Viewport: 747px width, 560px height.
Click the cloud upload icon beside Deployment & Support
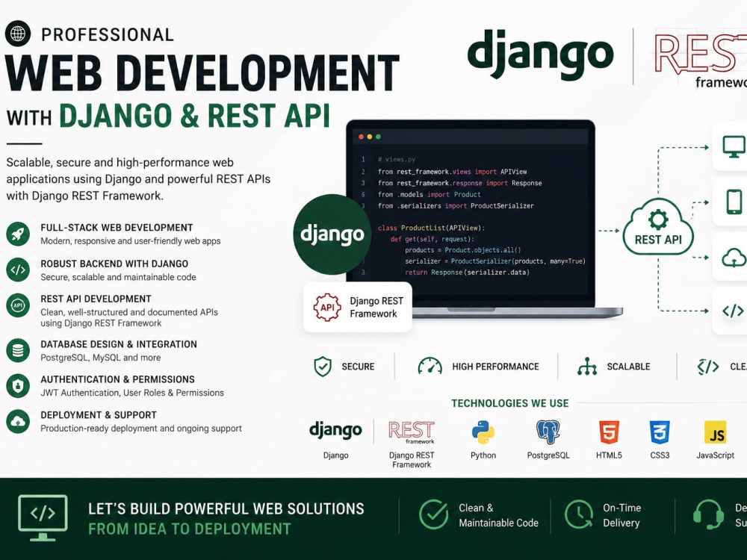(18, 421)
